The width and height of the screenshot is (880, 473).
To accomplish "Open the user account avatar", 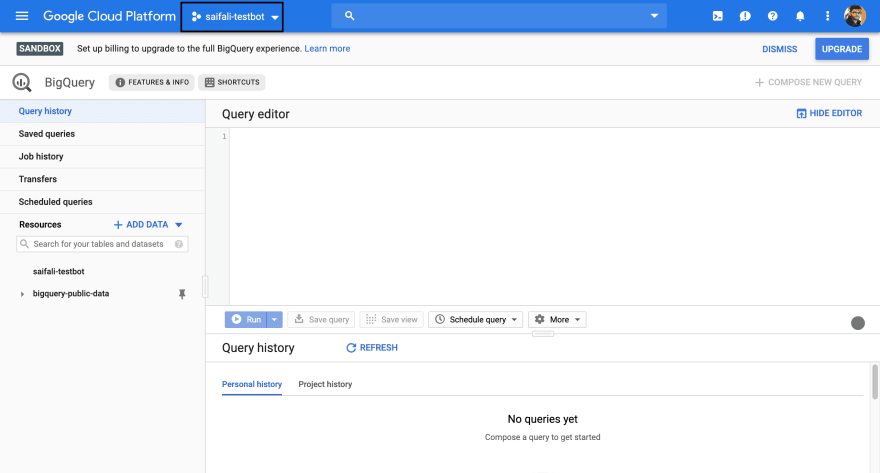I will point(855,16).
